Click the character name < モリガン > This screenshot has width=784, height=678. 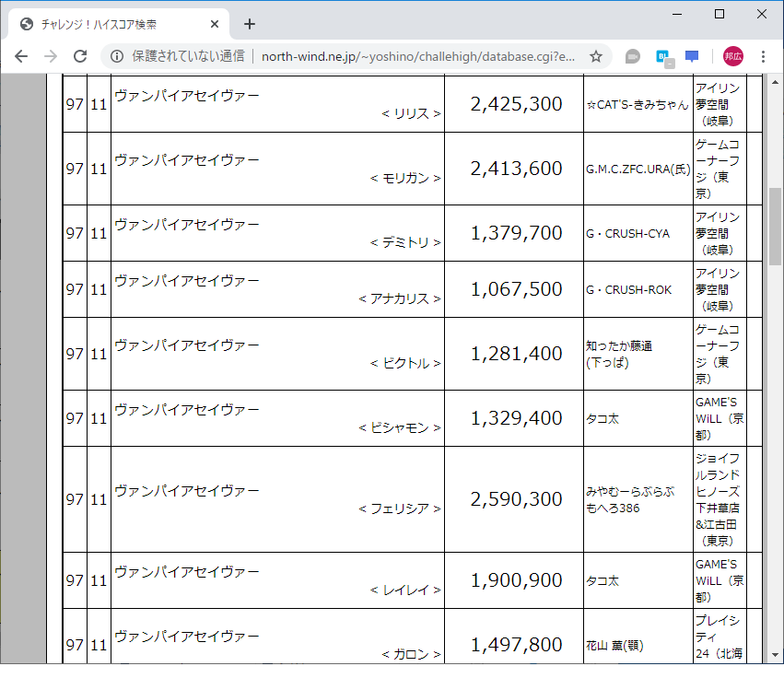(405, 178)
